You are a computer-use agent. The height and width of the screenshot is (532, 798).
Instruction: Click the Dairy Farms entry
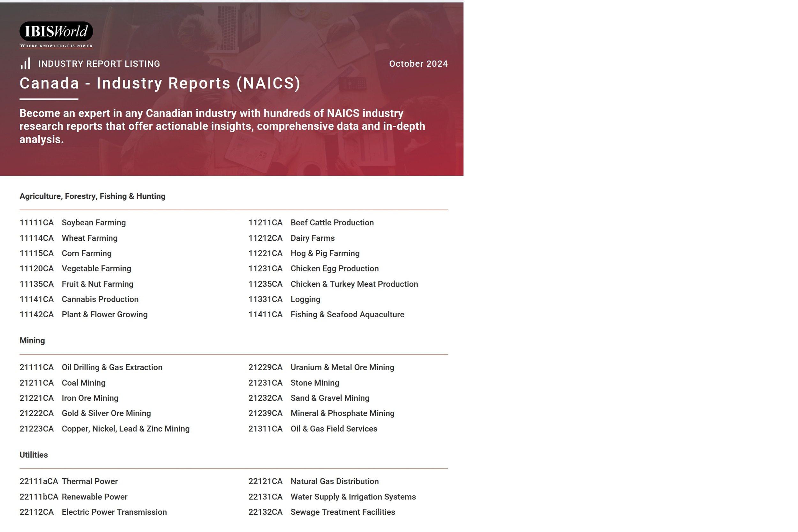(312, 238)
